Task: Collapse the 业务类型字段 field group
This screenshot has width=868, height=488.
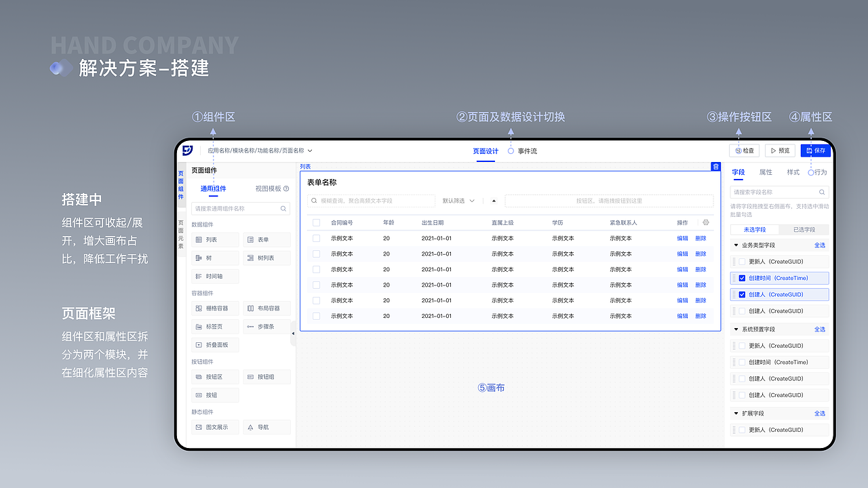Action: tap(736, 245)
